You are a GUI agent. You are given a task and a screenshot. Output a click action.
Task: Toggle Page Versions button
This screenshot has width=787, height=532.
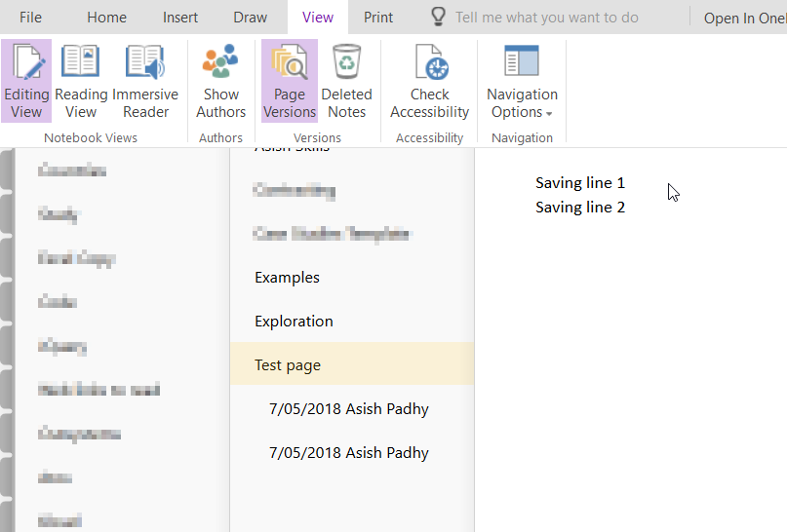coord(290,81)
